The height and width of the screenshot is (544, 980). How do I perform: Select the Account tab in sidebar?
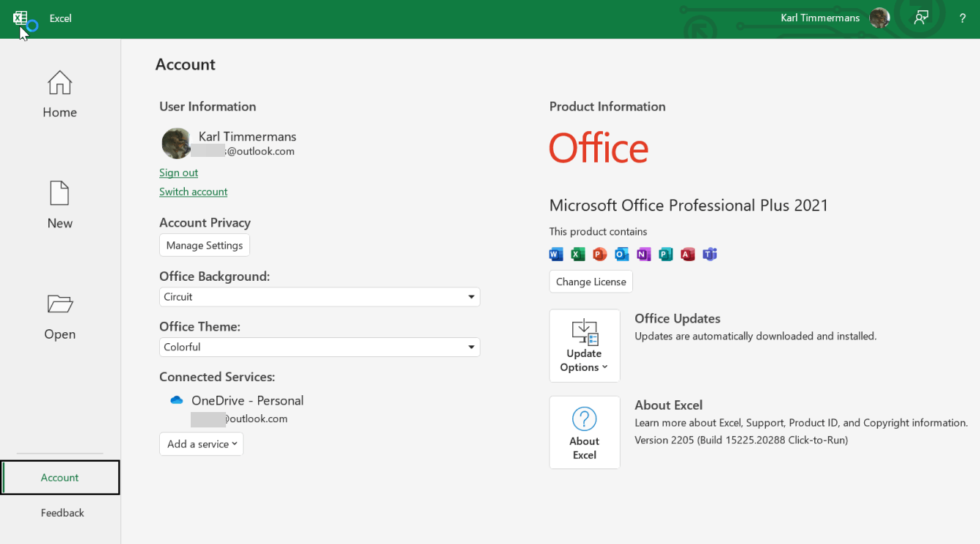coord(60,477)
